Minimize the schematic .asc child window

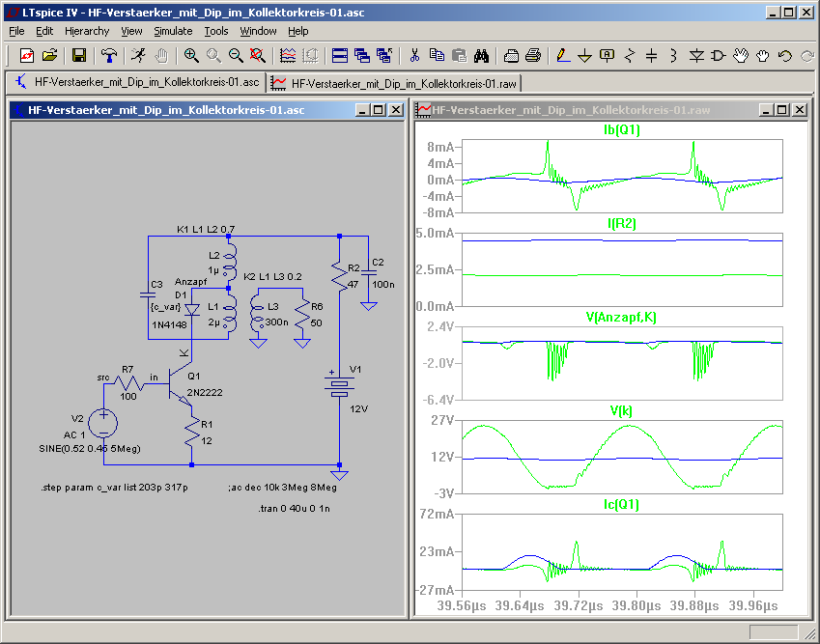[362, 110]
